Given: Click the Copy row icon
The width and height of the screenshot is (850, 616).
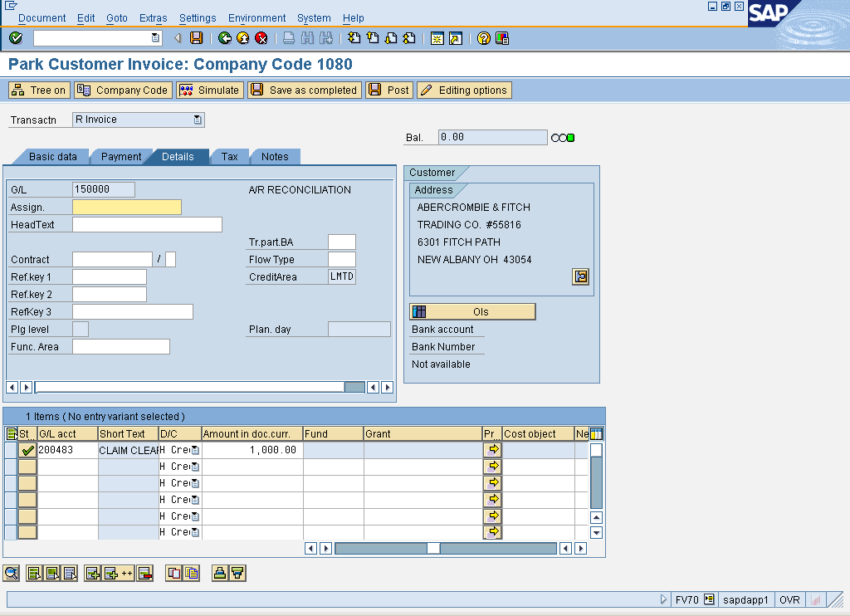Looking at the screenshot, I should click(174, 573).
